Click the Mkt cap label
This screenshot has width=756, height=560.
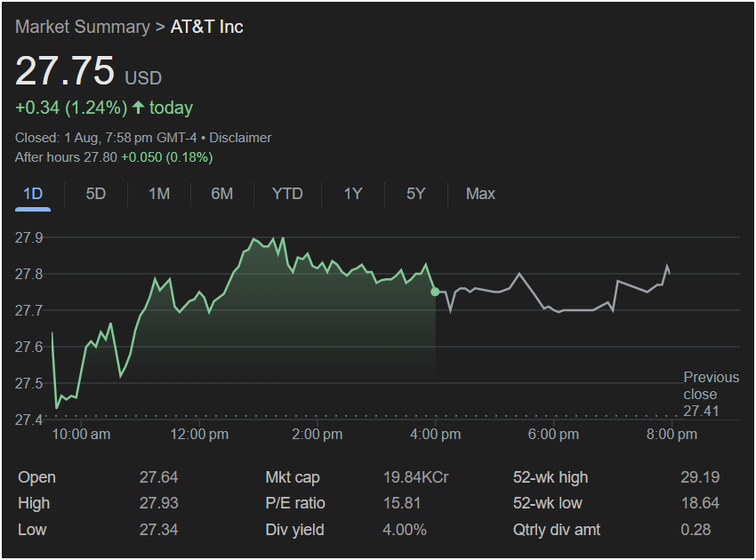click(x=293, y=477)
